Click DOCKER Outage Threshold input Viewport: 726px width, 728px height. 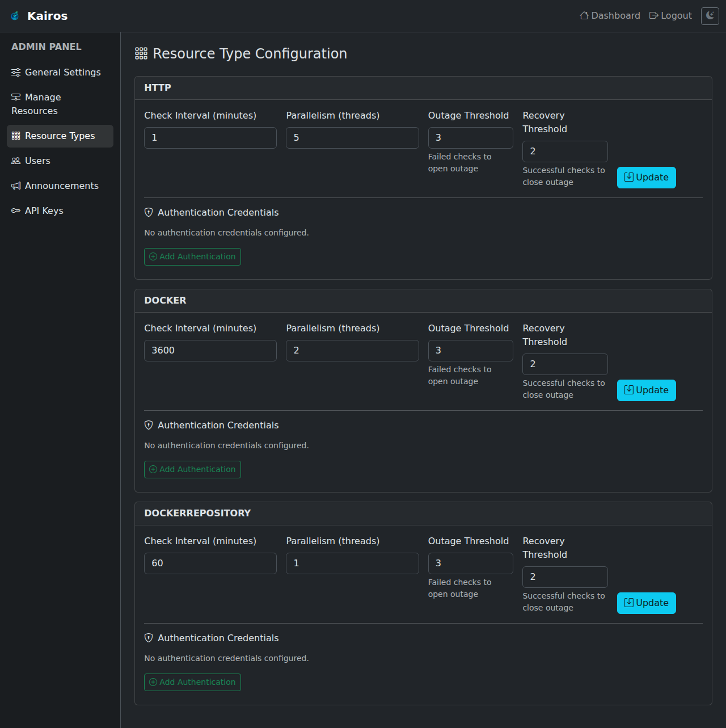[x=471, y=351]
